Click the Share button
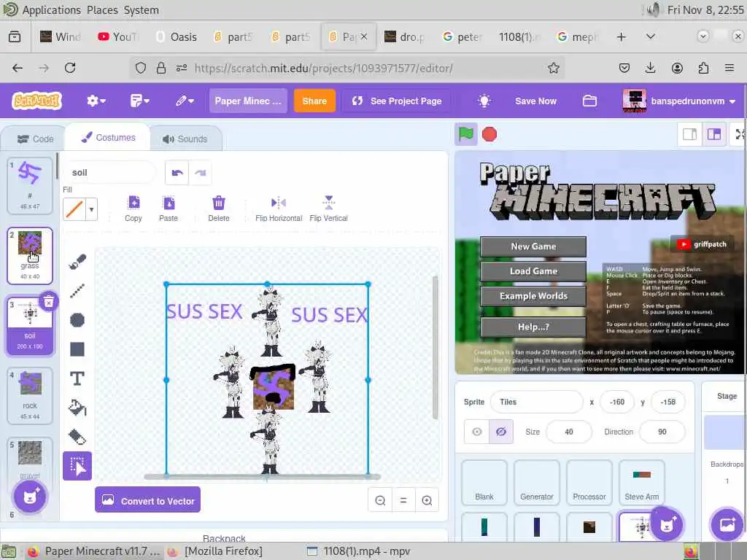 314,101
